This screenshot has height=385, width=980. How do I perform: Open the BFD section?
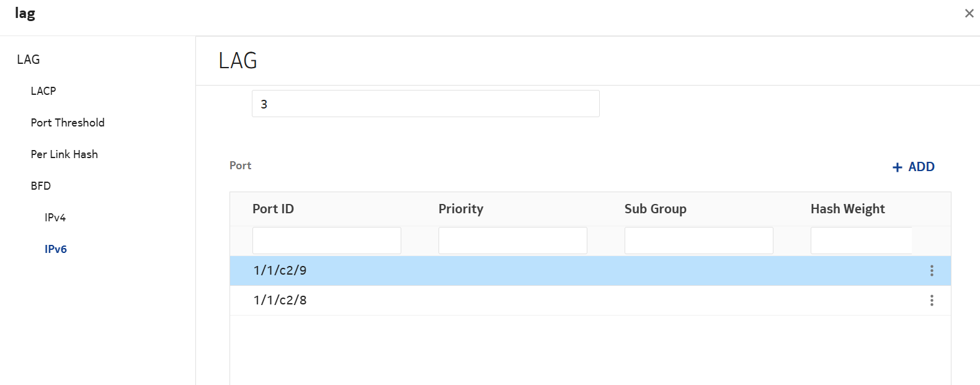tap(41, 186)
